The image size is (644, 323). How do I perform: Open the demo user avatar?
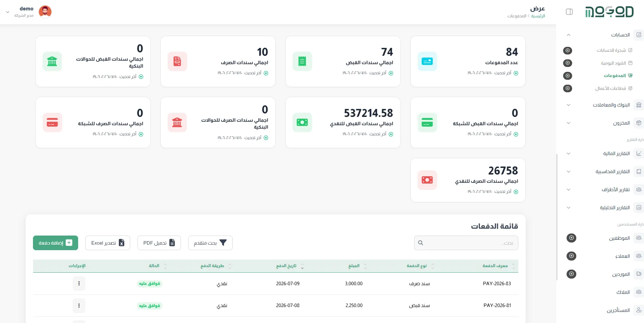45,12
